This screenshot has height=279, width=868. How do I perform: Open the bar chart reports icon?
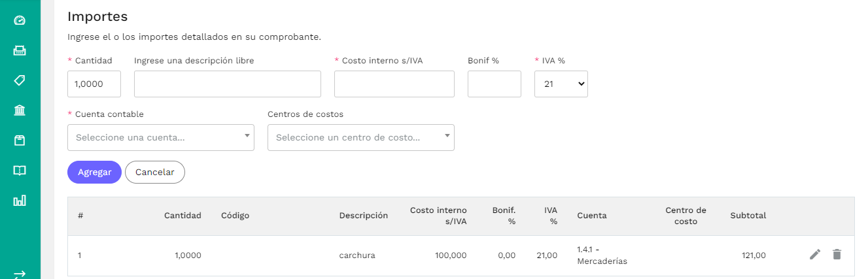click(x=20, y=201)
